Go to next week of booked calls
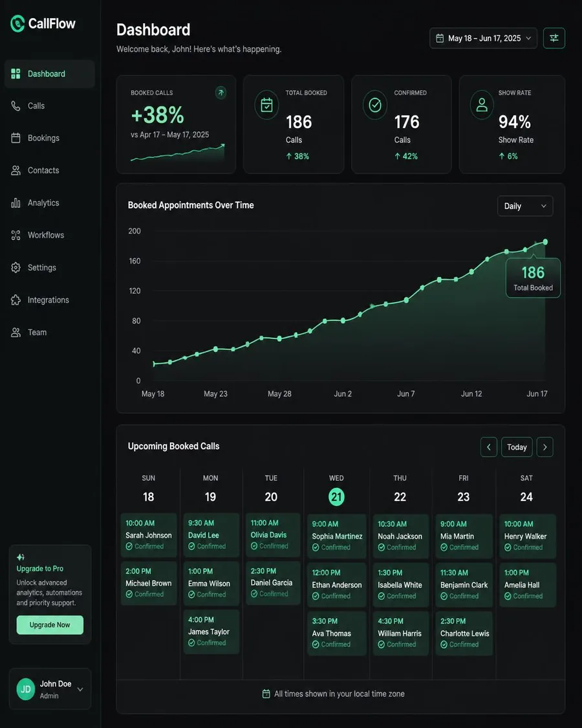582x728 pixels. click(545, 447)
